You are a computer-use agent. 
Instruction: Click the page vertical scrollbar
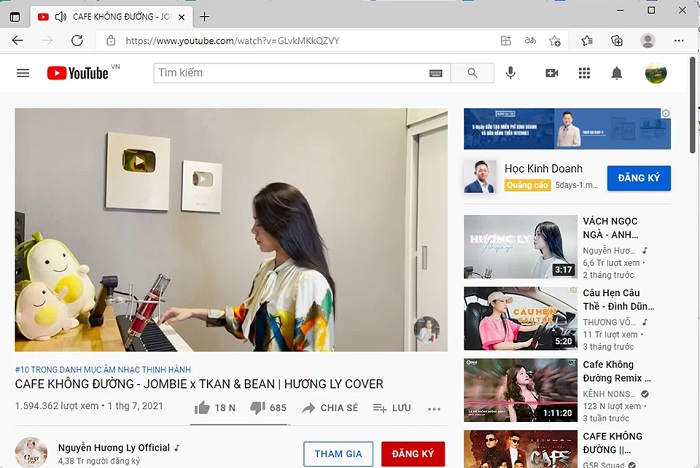692,105
